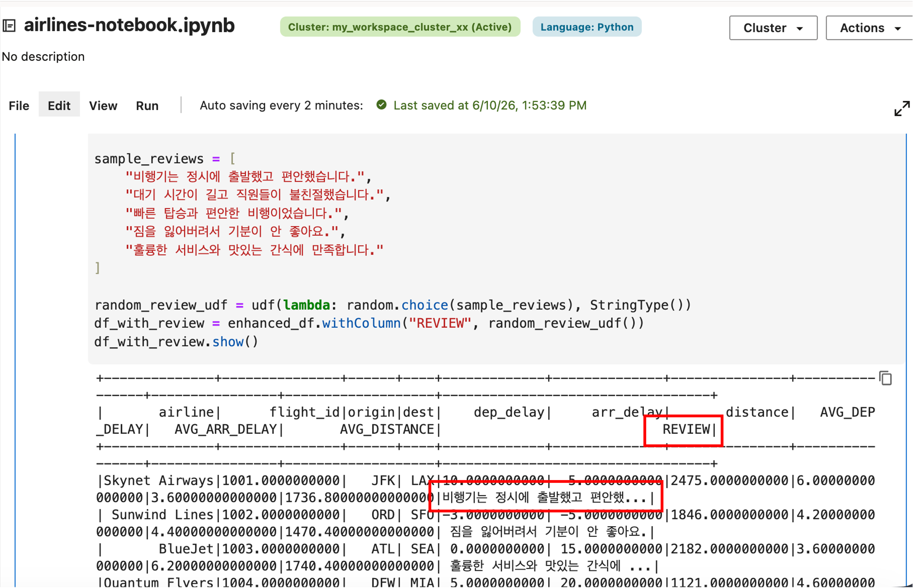Click the truncated Korean review in Skynet row
This screenshot has width=913, height=588.
click(x=544, y=498)
